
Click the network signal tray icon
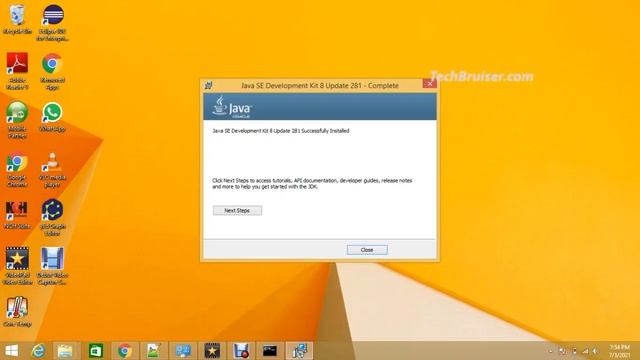pyautogui.click(x=585, y=351)
